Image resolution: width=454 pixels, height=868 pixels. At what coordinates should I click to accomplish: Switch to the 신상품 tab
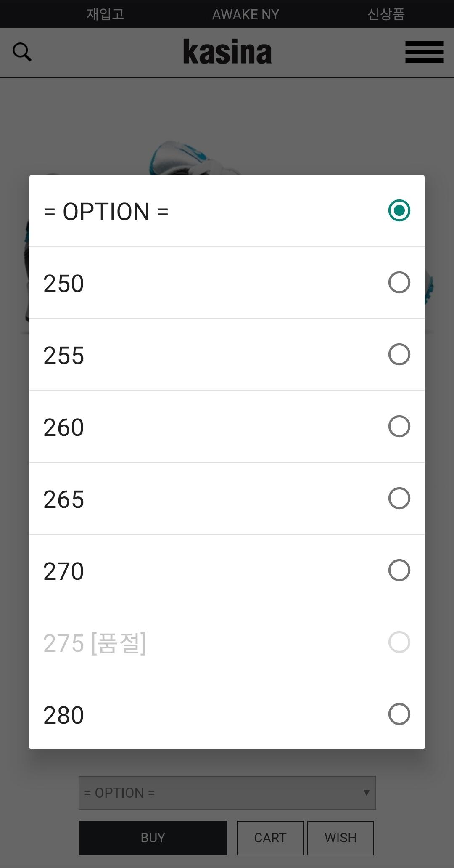coord(386,14)
